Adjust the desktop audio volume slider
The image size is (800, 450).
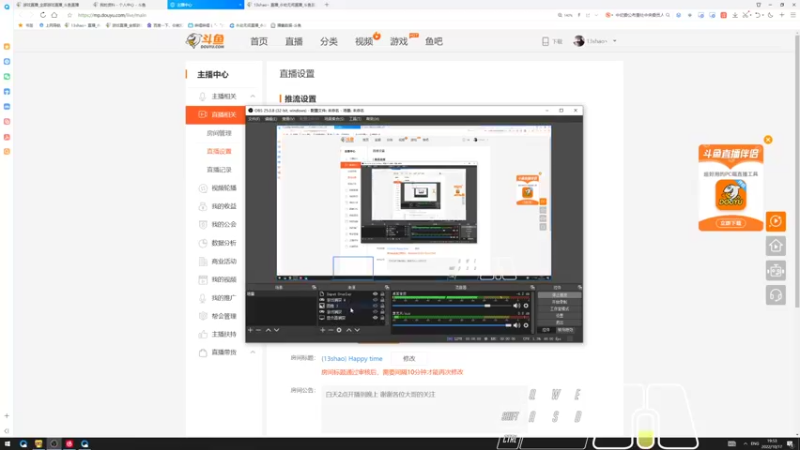coord(453,306)
